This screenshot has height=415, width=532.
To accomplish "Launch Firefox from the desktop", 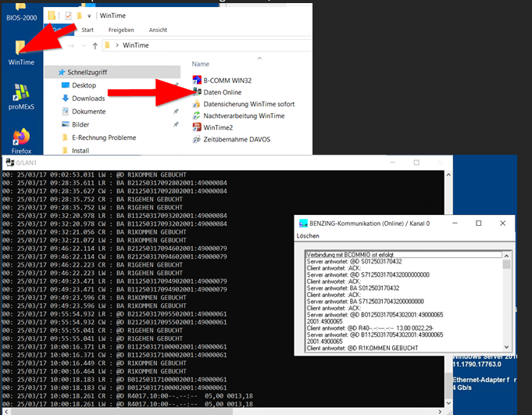I will [x=21, y=141].
